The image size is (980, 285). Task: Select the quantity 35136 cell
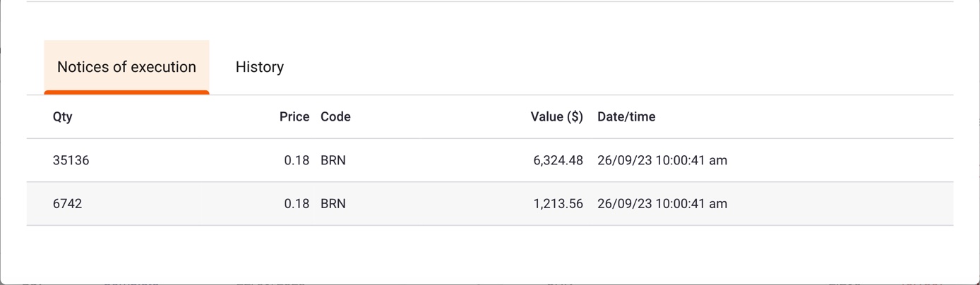(x=71, y=161)
